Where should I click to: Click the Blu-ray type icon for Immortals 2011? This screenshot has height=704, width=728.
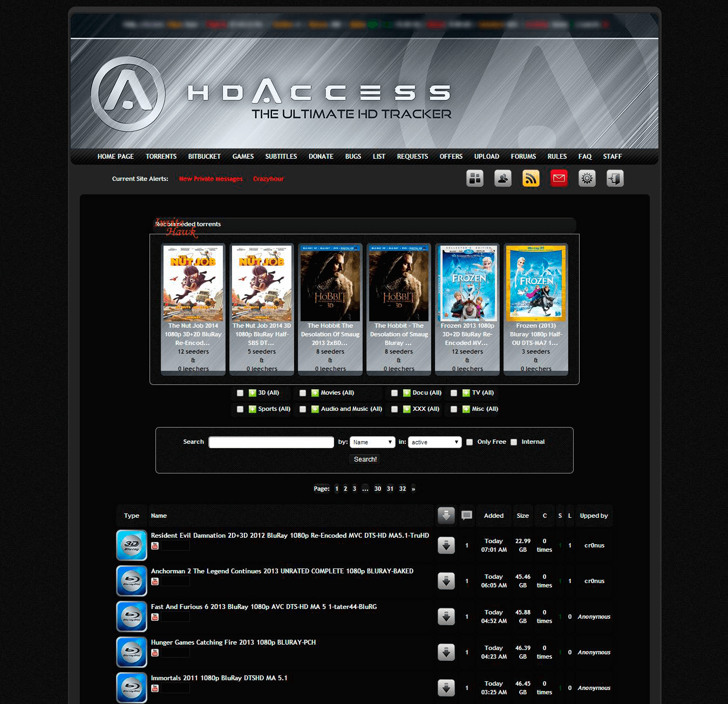pos(132,688)
